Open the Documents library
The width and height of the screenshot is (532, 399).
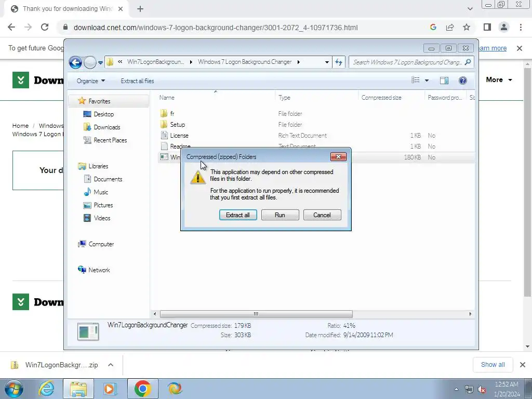tap(108, 179)
